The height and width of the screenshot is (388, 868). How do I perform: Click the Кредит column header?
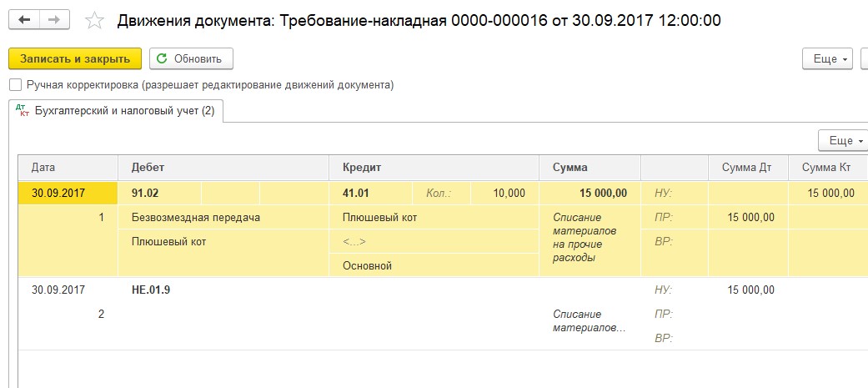pos(434,168)
